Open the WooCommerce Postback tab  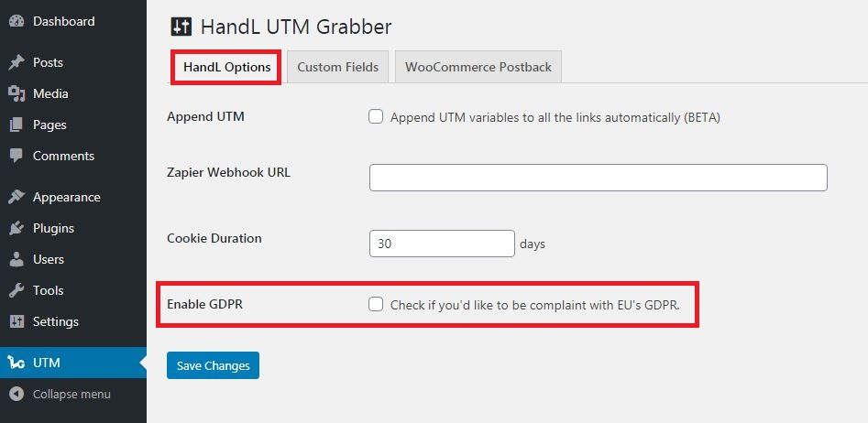click(478, 67)
